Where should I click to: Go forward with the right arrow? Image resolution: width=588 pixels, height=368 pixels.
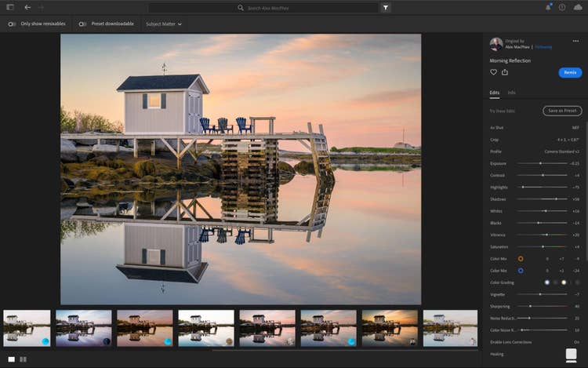pyautogui.click(x=41, y=7)
